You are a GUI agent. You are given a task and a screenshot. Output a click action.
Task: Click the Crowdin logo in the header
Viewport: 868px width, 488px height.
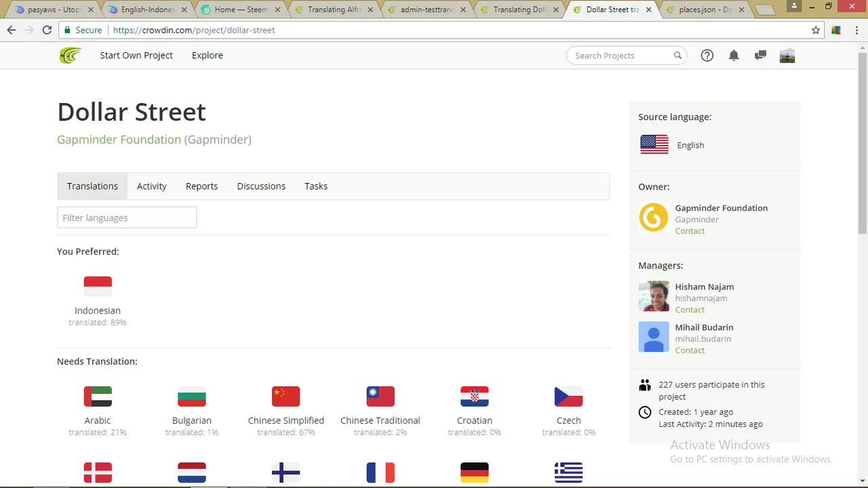click(x=70, y=56)
